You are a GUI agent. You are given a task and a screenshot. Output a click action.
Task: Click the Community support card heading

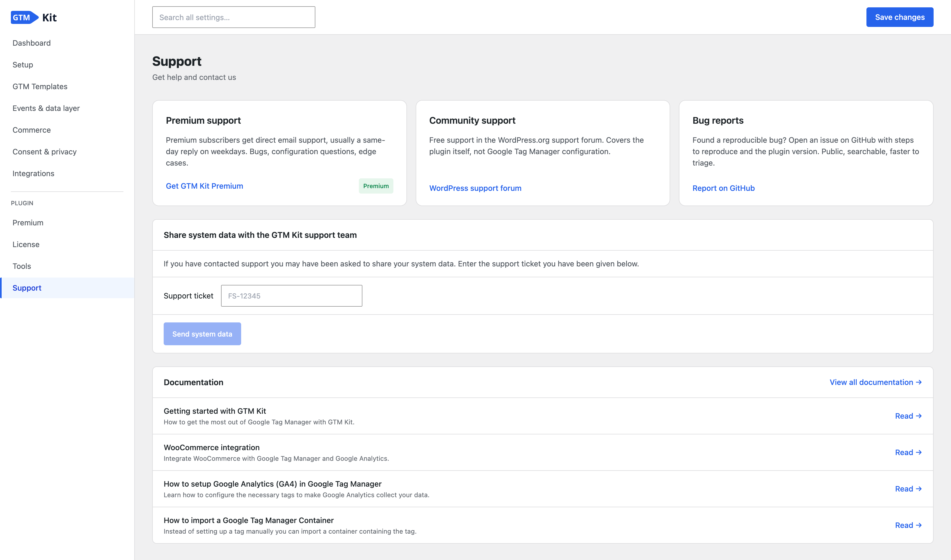(x=472, y=120)
